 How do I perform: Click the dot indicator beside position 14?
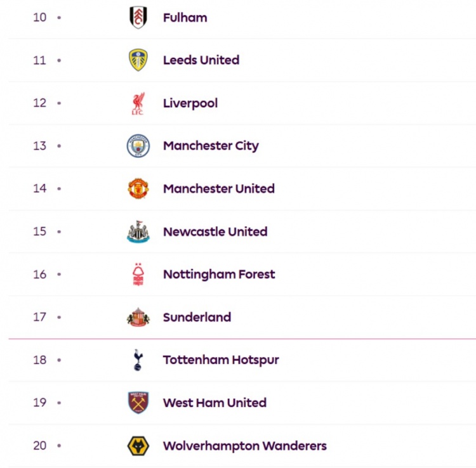[x=59, y=188]
